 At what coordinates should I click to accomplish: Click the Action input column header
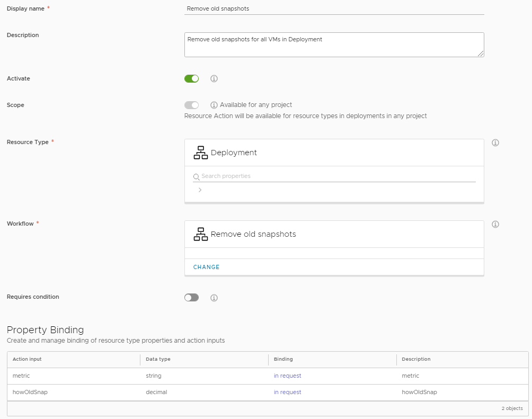click(27, 359)
